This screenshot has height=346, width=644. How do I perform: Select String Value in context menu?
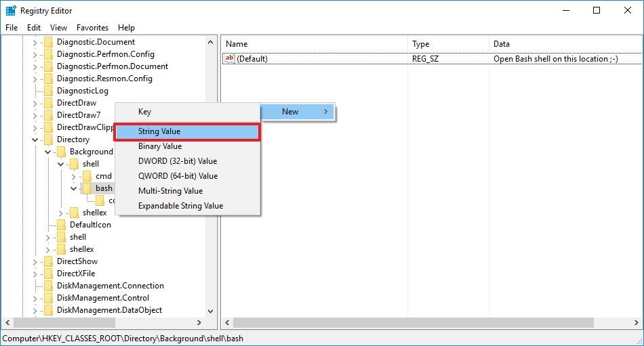(x=187, y=131)
